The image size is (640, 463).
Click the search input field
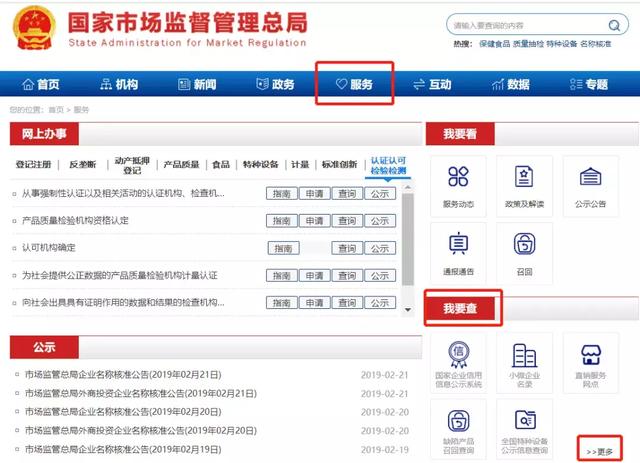coord(527,25)
